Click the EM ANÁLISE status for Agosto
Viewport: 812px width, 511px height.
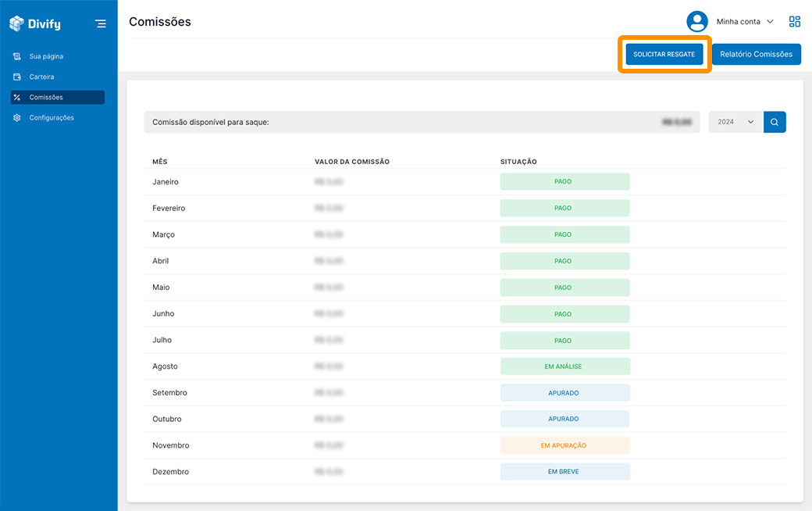564,366
